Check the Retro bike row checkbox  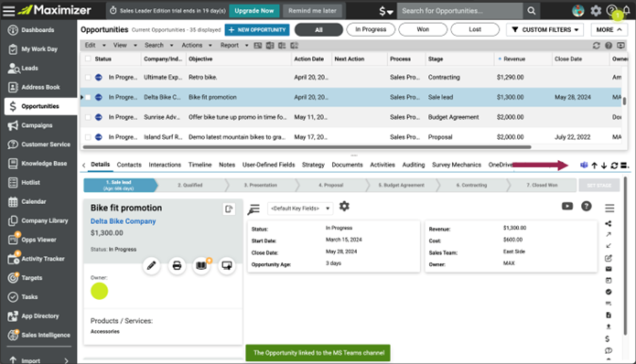tap(88, 77)
